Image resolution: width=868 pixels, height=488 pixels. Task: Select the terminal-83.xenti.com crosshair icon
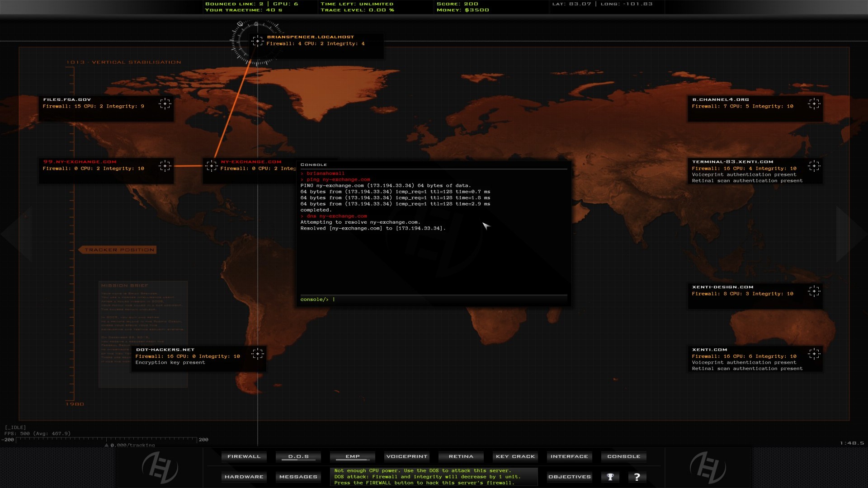815,166
